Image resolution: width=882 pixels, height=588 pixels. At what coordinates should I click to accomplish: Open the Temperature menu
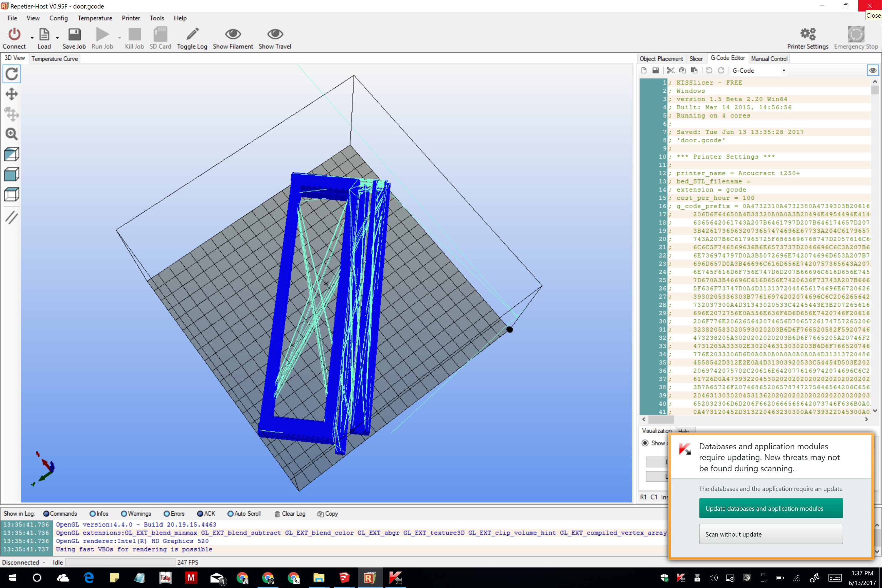(95, 18)
